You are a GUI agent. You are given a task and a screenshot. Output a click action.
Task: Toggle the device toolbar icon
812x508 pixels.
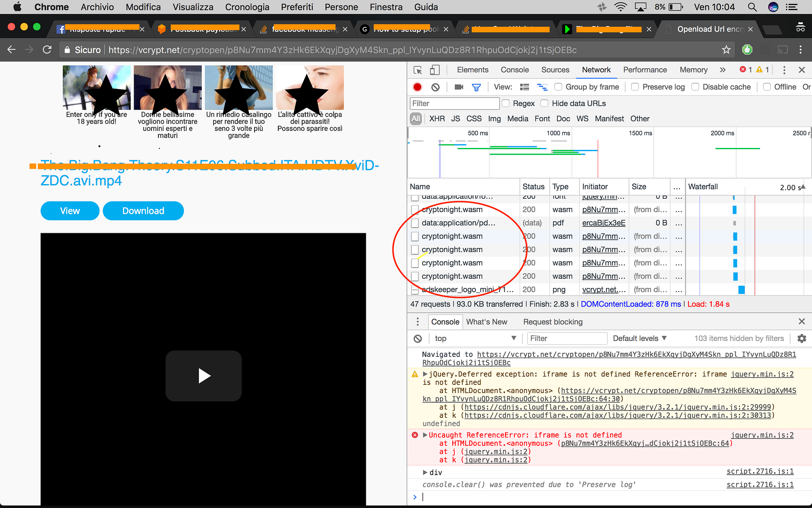coord(434,70)
